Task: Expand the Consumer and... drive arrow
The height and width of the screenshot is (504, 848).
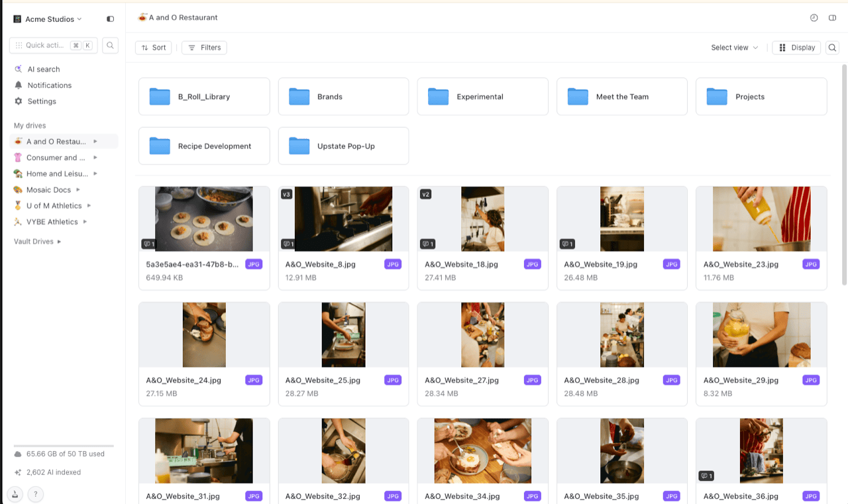Action: (95, 158)
